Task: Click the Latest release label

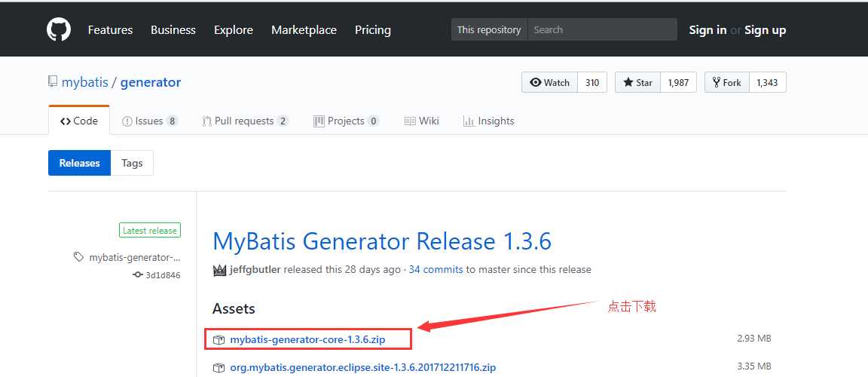Action: [150, 230]
